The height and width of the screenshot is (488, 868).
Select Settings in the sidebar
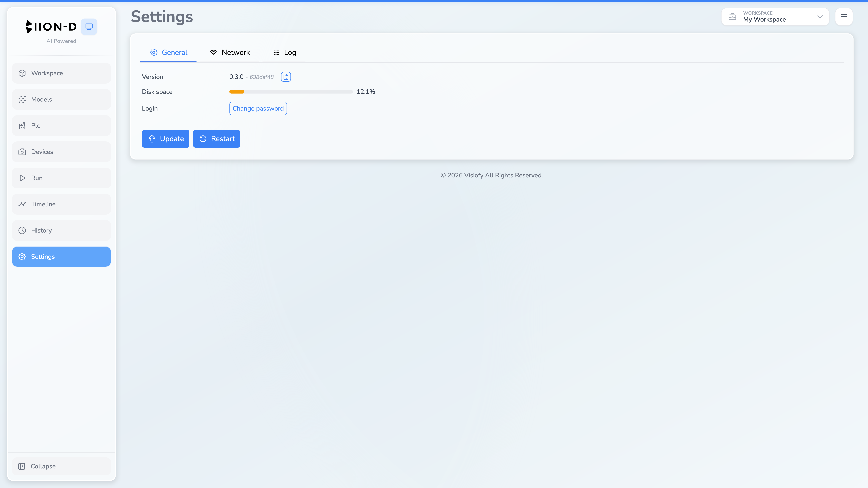pyautogui.click(x=61, y=257)
